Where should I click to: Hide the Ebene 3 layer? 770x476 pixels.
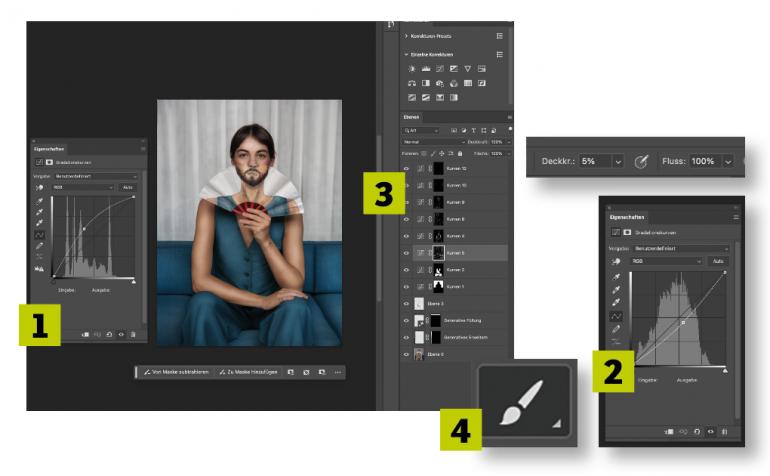tap(406, 304)
